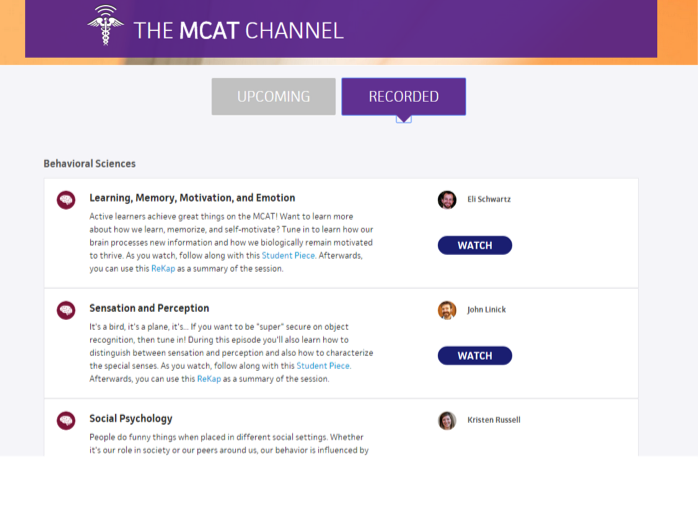Click the Sensation and Perception session title
This screenshot has width=698, height=516.
click(149, 309)
